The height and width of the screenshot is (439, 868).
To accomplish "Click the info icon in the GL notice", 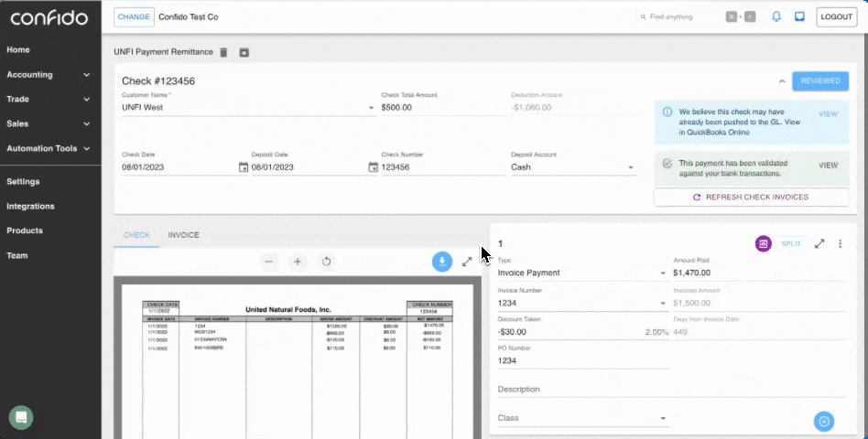I will click(667, 112).
